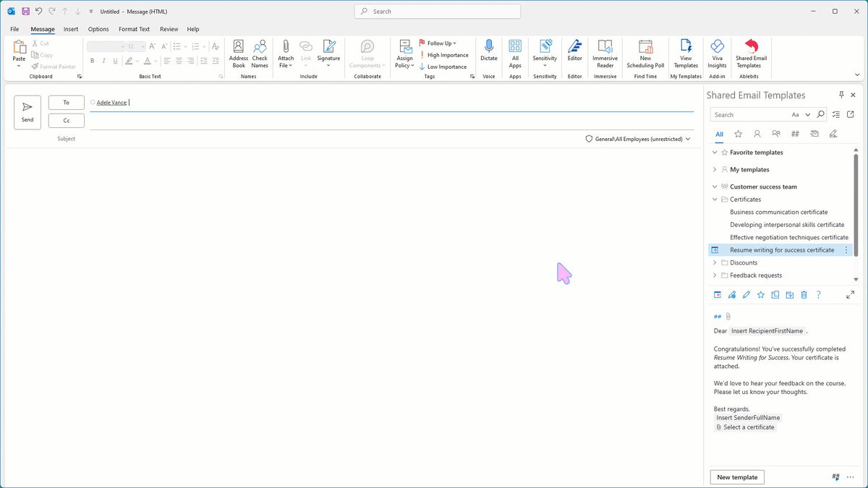Save the message via the quick access toolbar
The width and height of the screenshot is (868, 488).
(25, 12)
